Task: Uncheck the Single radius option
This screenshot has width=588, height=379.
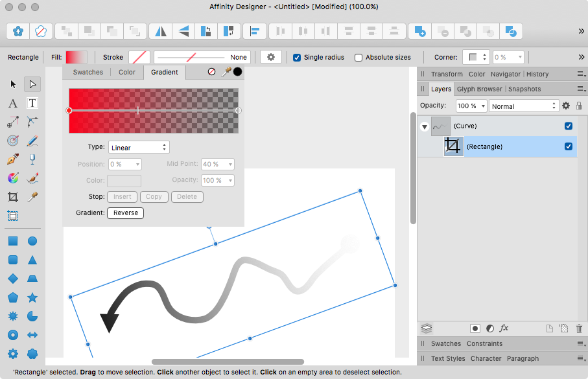Action: coord(296,57)
